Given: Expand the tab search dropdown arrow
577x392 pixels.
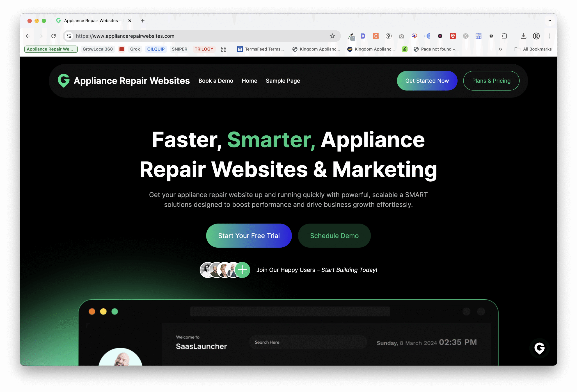Looking at the screenshot, I should click(x=550, y=21).
